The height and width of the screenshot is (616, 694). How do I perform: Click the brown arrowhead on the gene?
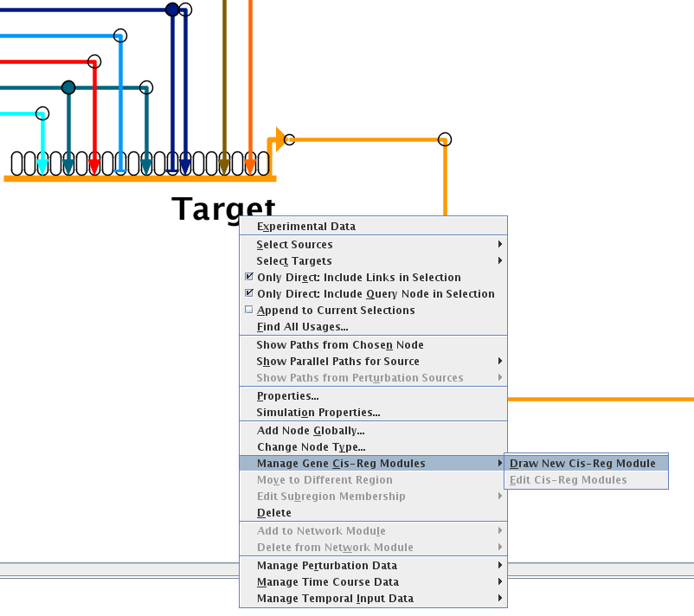[x=224, y=164]
